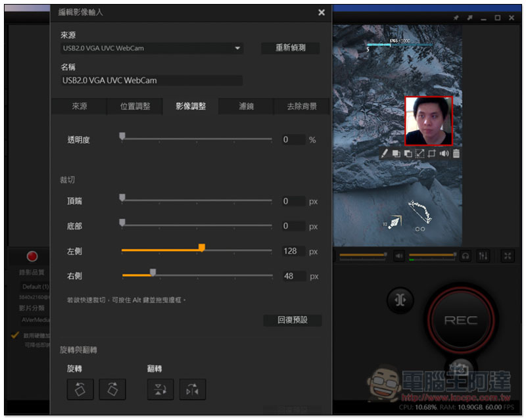Image resolution: width=526 pixels, height=420 pixels.
Task: Flip image horizontally
Action: click(x=193, y=390)
